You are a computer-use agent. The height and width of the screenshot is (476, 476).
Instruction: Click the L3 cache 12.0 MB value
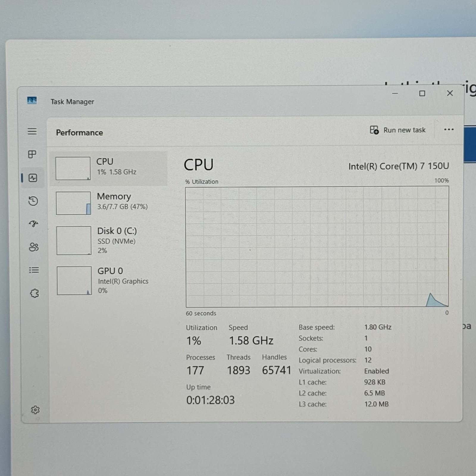coord(377,404)
